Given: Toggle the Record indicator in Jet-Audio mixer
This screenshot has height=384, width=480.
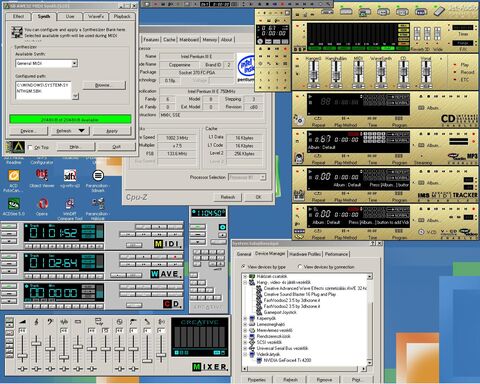Looking at the screenshot, I should point(455,72).
